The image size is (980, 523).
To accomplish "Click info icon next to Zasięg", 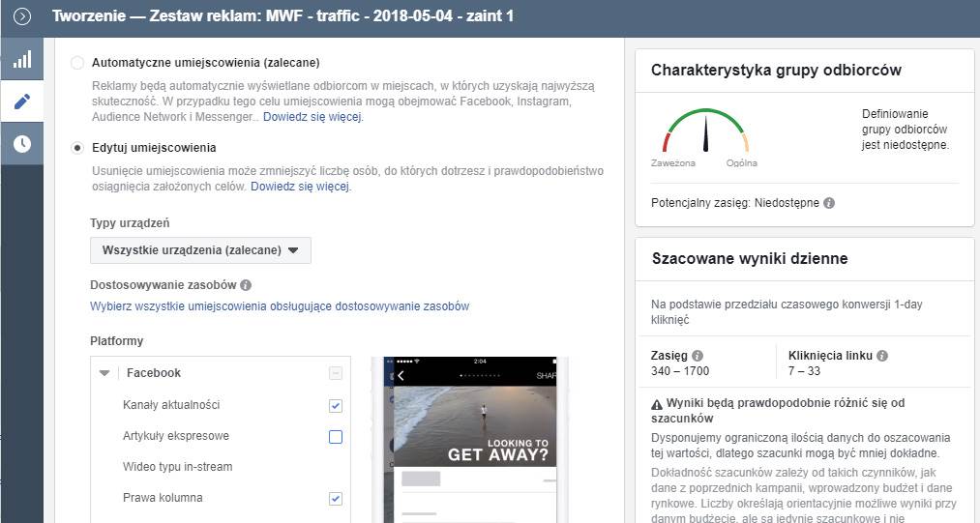I will 698,356.
